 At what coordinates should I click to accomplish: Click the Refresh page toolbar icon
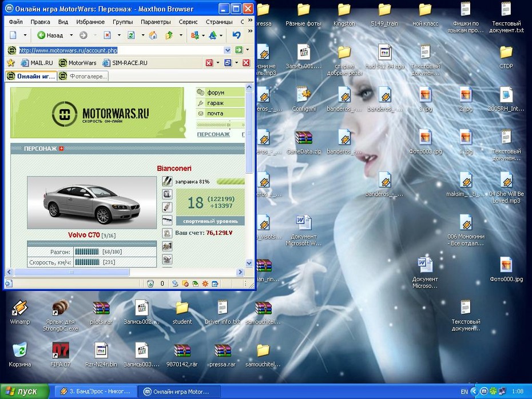point(131,35)
